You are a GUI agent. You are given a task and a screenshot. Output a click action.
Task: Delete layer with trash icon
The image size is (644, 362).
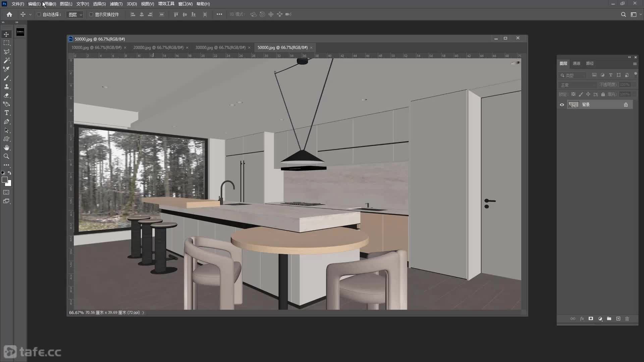(x=627, y=319)
